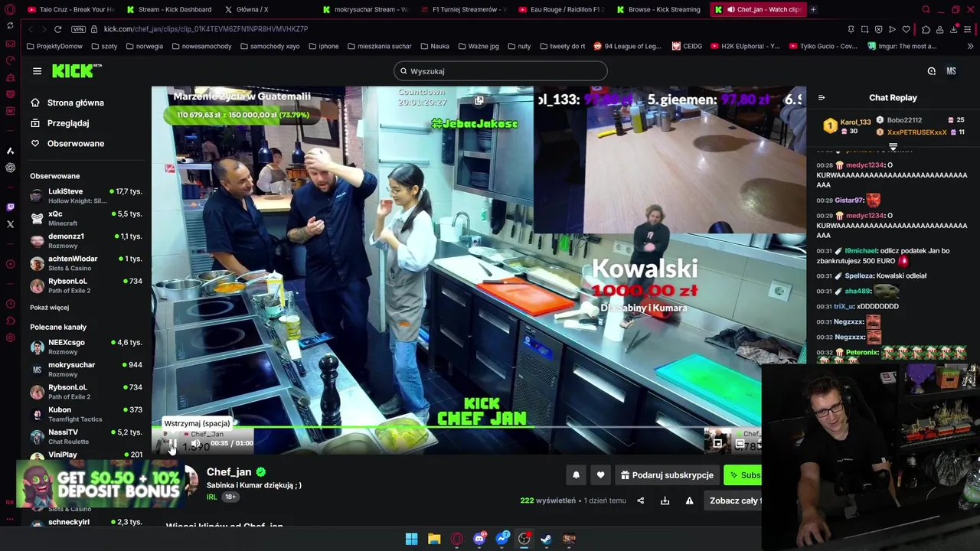This screenshot has height=551, width=980.
Task: Click the address bar URL
Action: 206,29
